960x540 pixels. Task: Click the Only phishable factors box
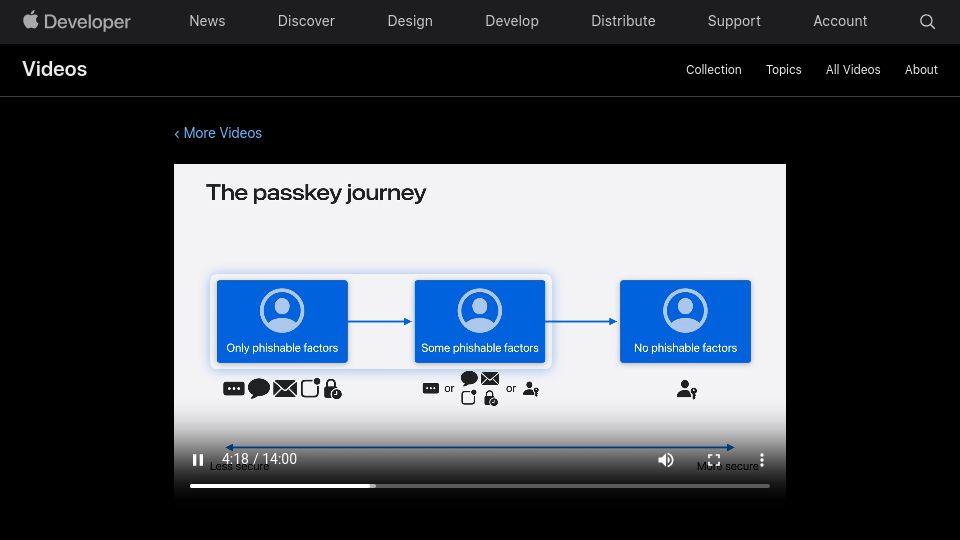282,321
